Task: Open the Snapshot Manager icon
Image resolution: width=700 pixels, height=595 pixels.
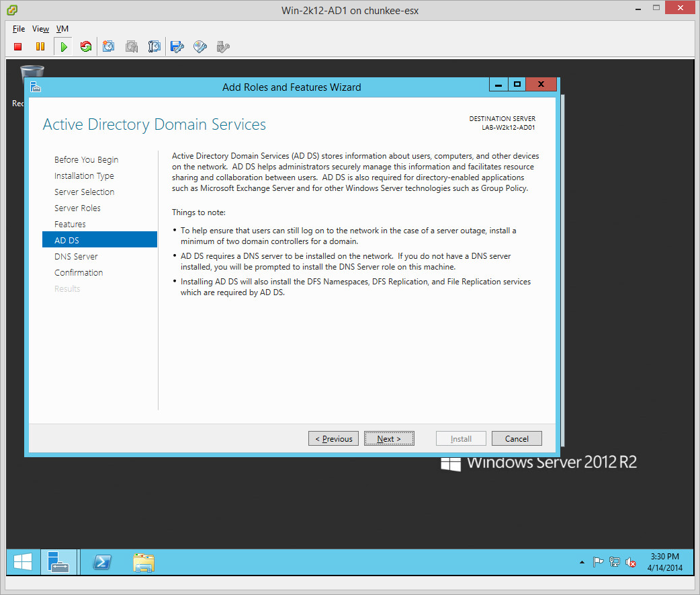Action: (155, 46)
